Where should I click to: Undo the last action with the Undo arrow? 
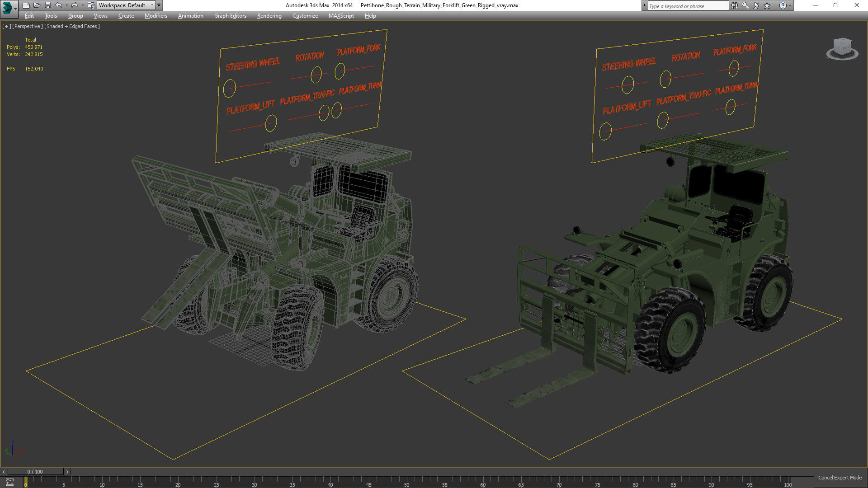[59, 5]
